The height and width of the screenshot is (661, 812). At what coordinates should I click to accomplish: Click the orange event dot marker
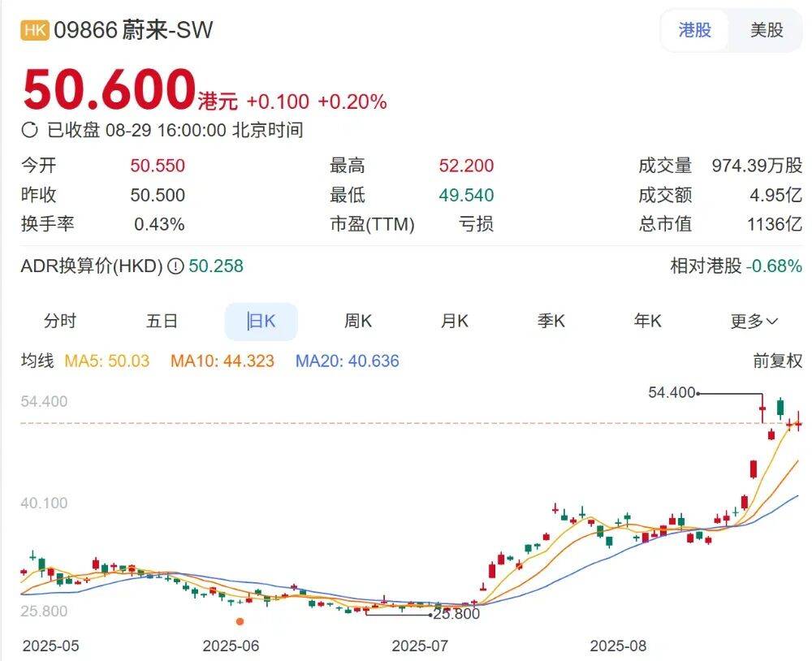pos(240,621)
